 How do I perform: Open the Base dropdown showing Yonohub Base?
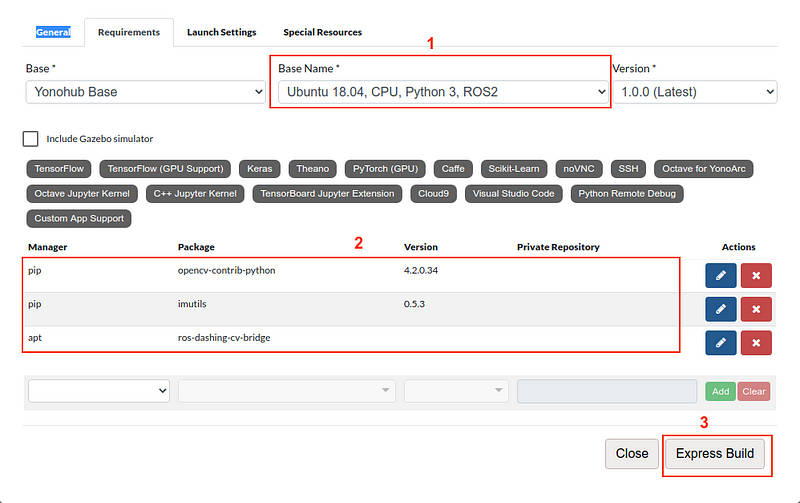[145, 92]
